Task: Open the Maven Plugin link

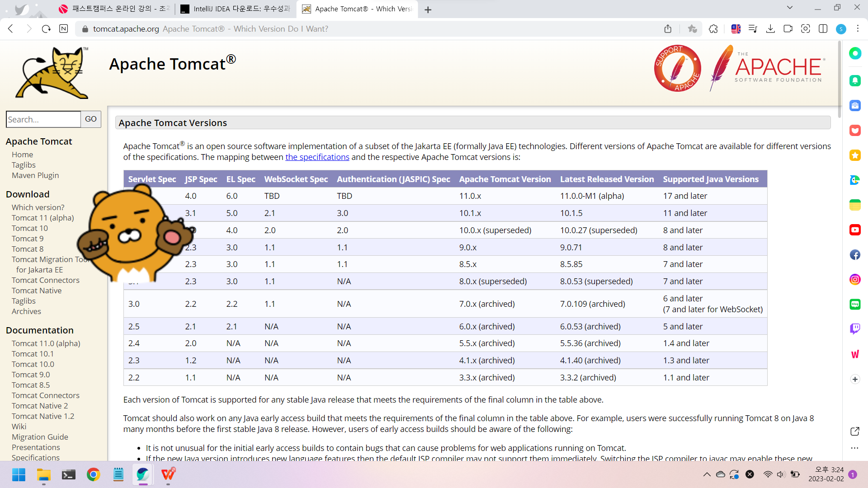Action: [35, 175]
